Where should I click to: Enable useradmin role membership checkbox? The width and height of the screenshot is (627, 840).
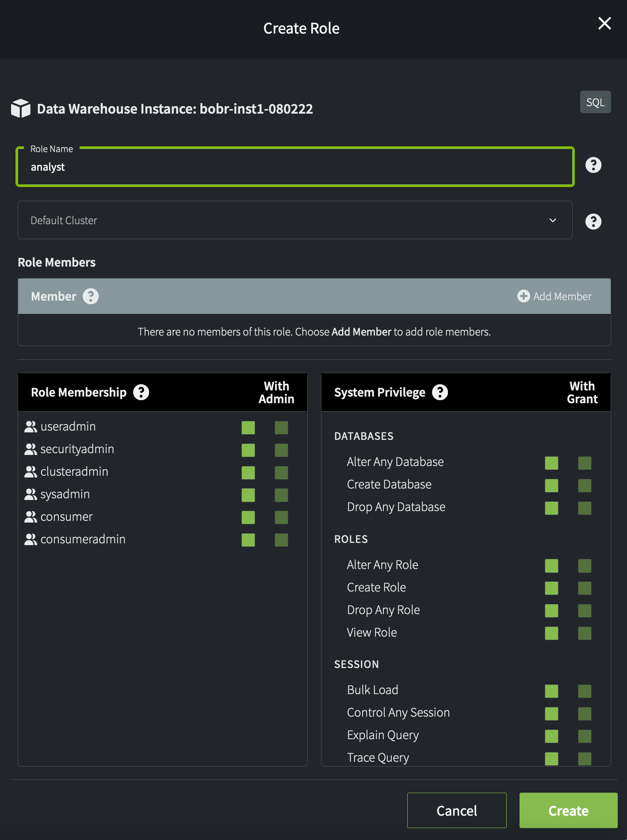[x=248, y=428]
